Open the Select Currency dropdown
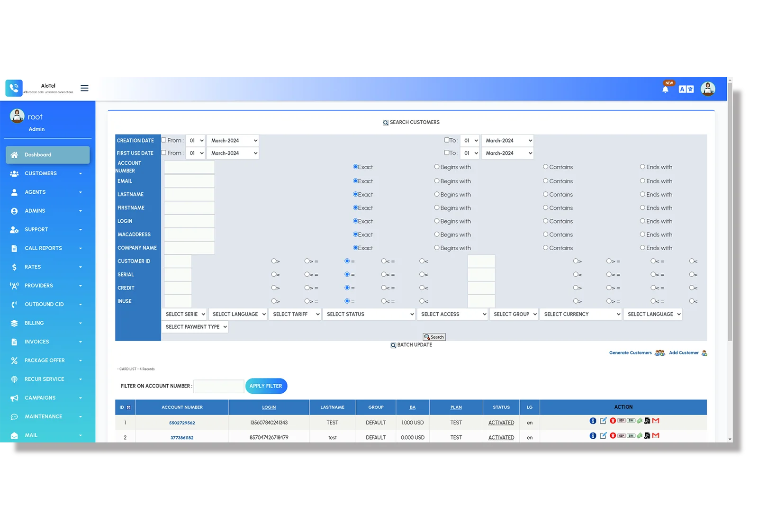Screen dimensions: 758x532 click(580, 314)
